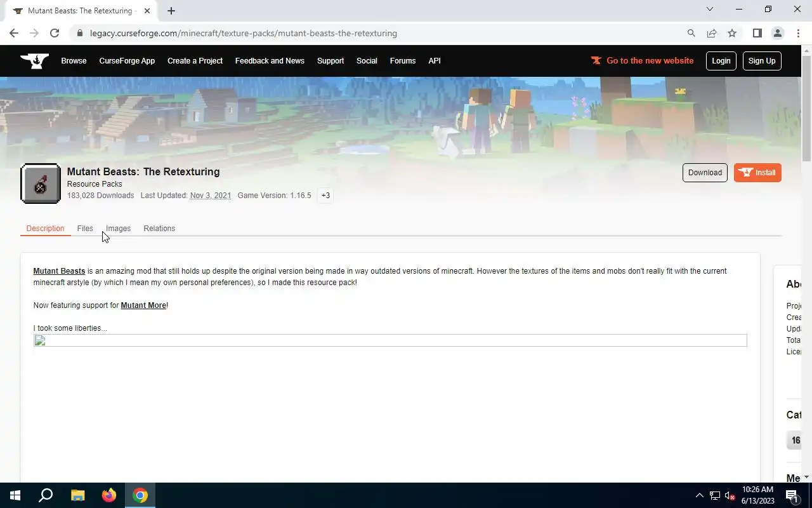Click the search magnifier in address bar

(x=691, y=33)
